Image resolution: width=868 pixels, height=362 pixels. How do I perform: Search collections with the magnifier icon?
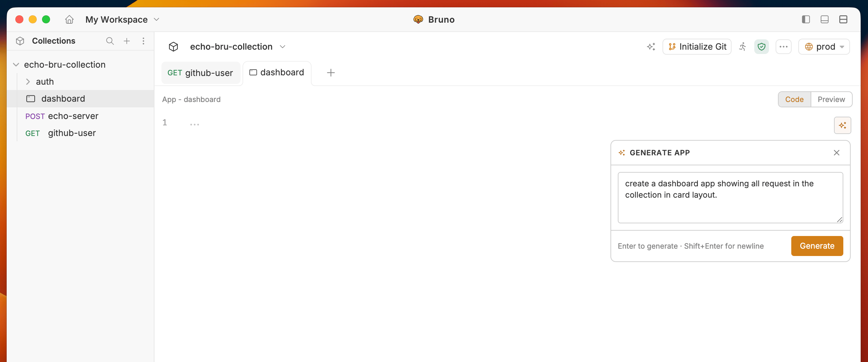click(110, 41)
